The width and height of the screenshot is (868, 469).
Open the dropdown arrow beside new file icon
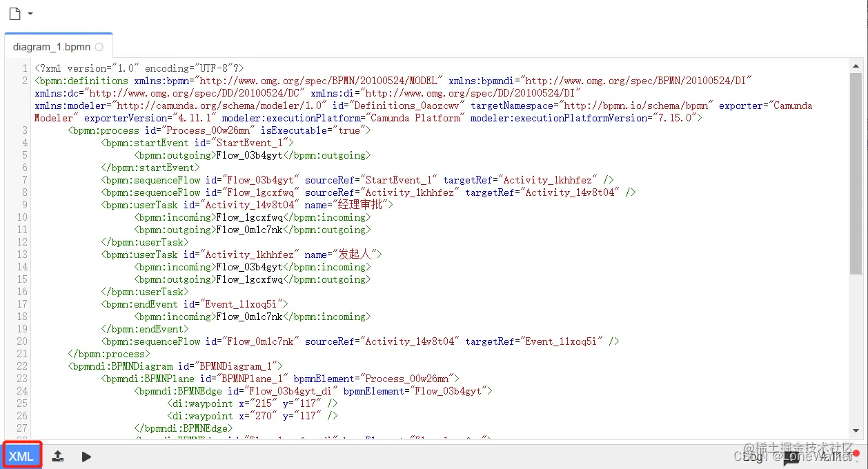[x=30, y=14]
